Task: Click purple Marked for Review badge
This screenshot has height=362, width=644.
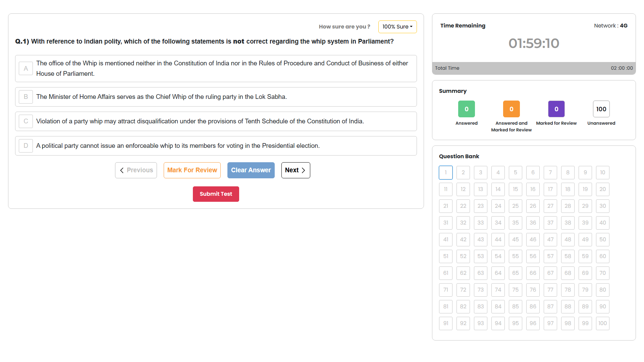Action: coord(556,109)
